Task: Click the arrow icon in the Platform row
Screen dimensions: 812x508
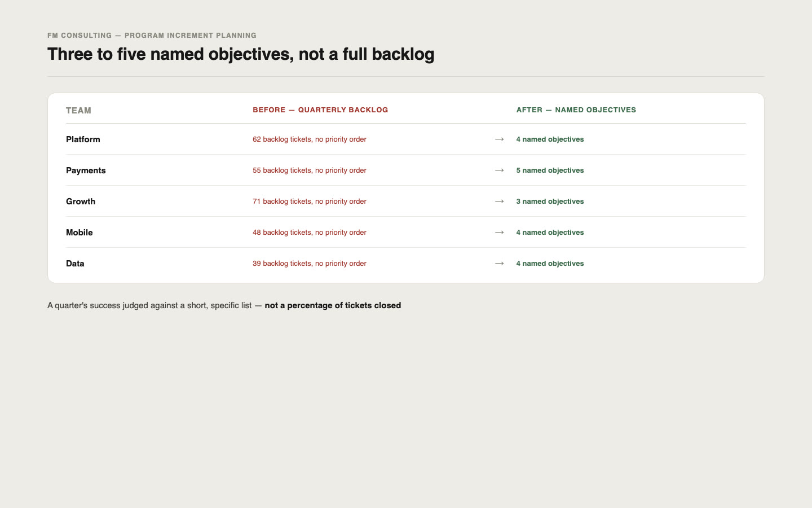Action: pos(499,139)
